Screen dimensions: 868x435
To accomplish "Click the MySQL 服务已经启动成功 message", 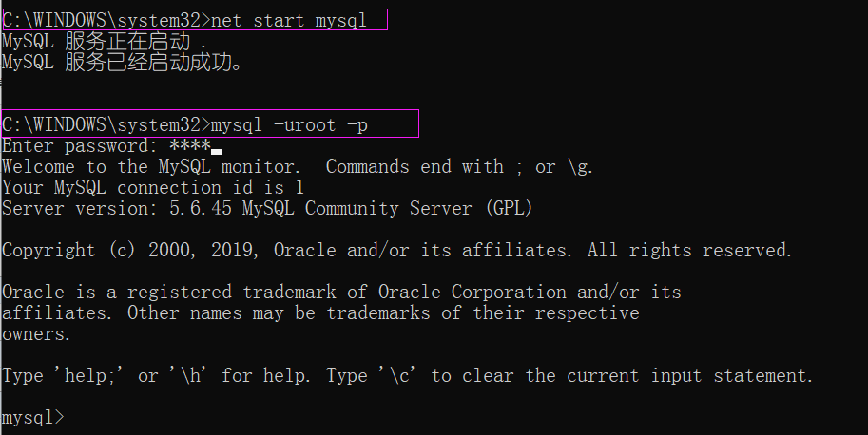I will coord(122,62).
